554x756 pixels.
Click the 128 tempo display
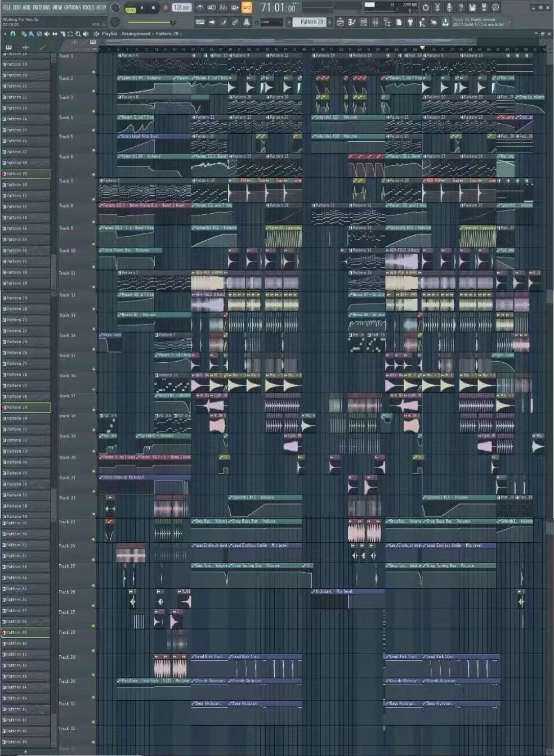tap(181, 8)
